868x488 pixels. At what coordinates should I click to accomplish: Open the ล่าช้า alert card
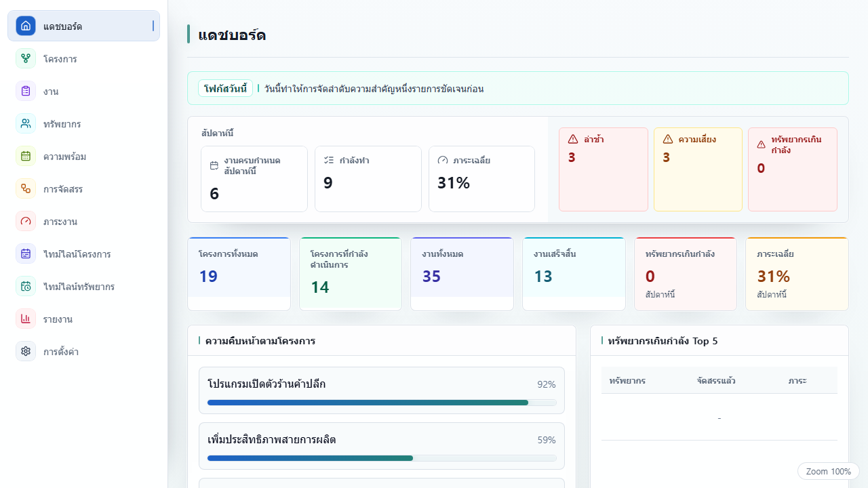click(x=604, y=169)
